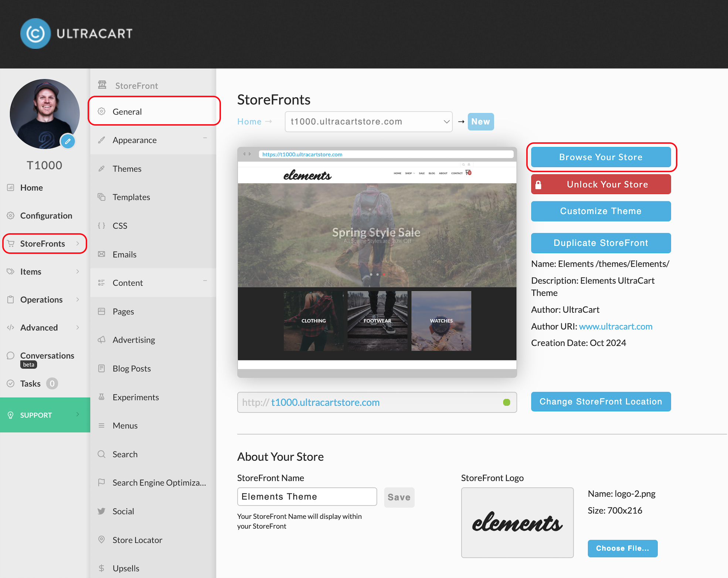This screenshot has height=578, width=728.
Task: Click the T1000 profile avatar photo
Action: (45, 114)
